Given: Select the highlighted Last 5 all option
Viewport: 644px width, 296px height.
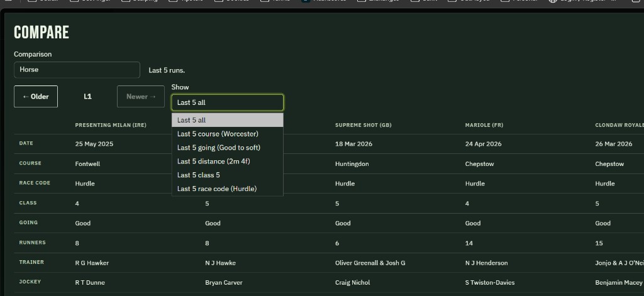Looking at the screenshot, I should (x=228, y=120).
